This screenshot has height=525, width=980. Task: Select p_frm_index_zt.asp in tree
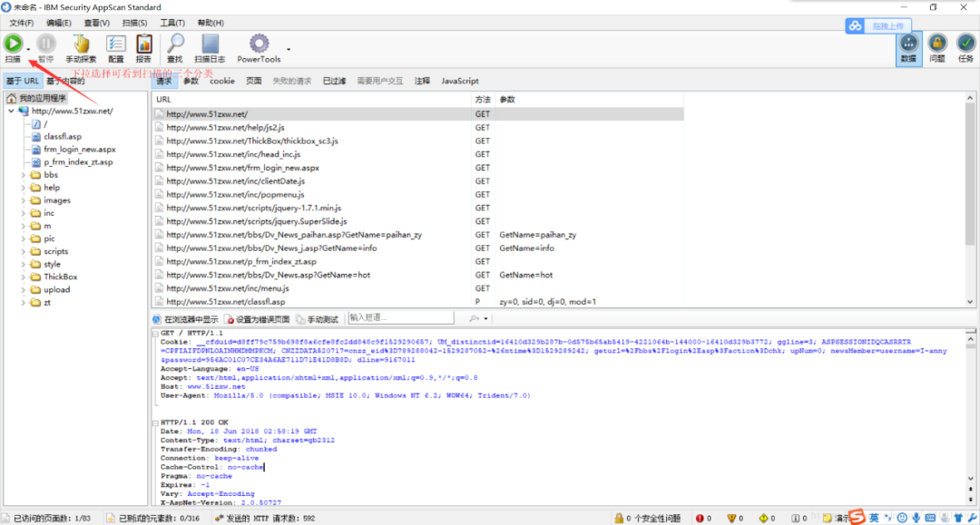[x=78, y=162]
